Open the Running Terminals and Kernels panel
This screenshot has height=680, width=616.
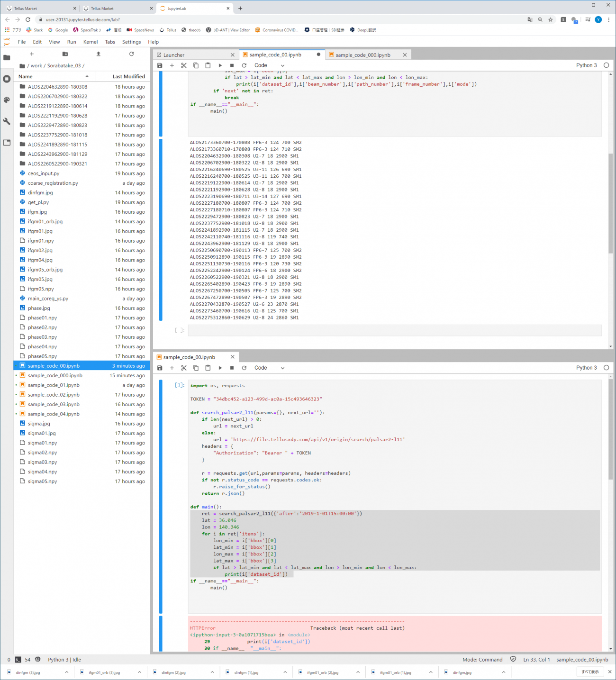coord(7,79)
